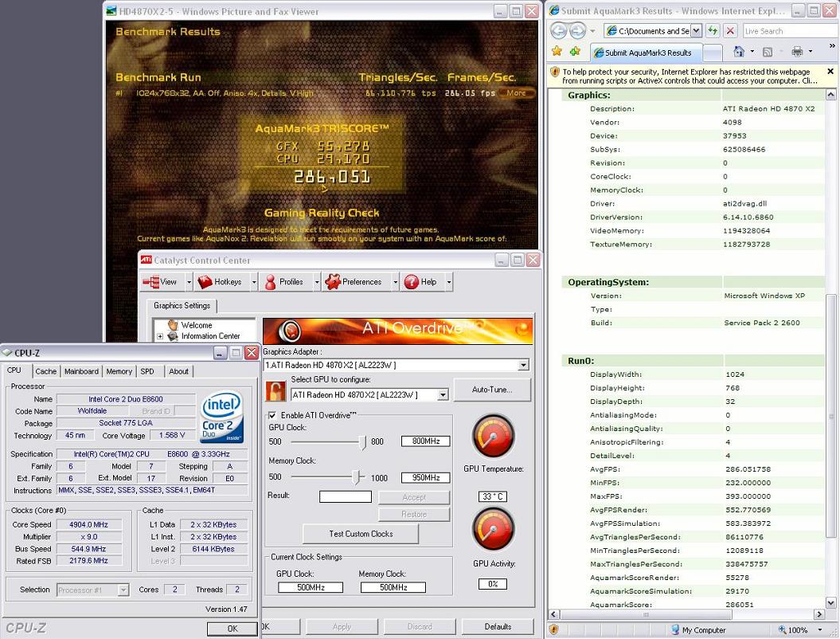Dismiss the IE information bar with its X

830,71
